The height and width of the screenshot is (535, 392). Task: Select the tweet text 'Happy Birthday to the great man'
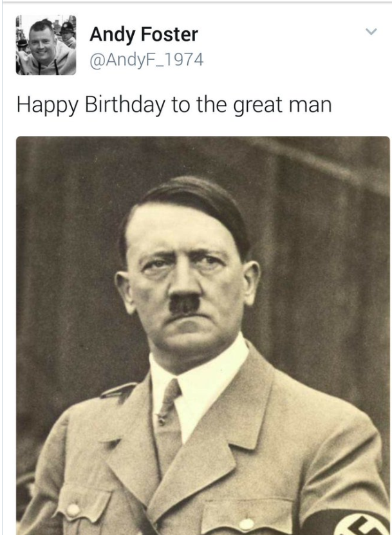174,105
